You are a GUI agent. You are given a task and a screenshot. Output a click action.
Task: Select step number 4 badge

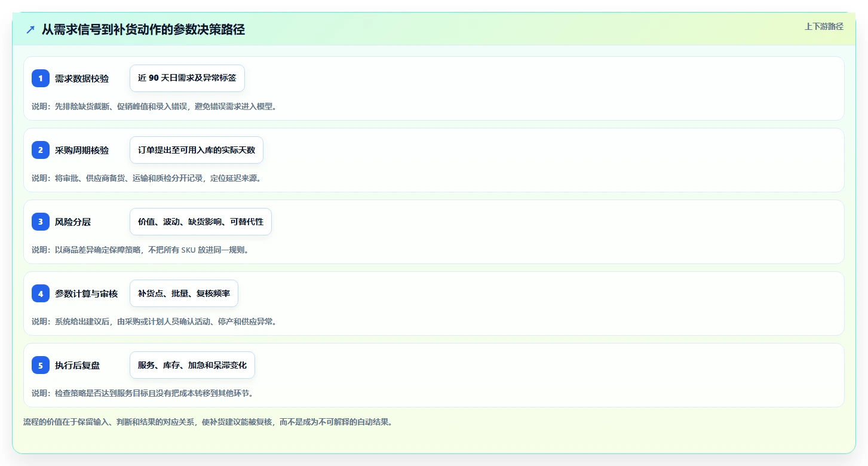pyautogui.click(x=41, y=293)
